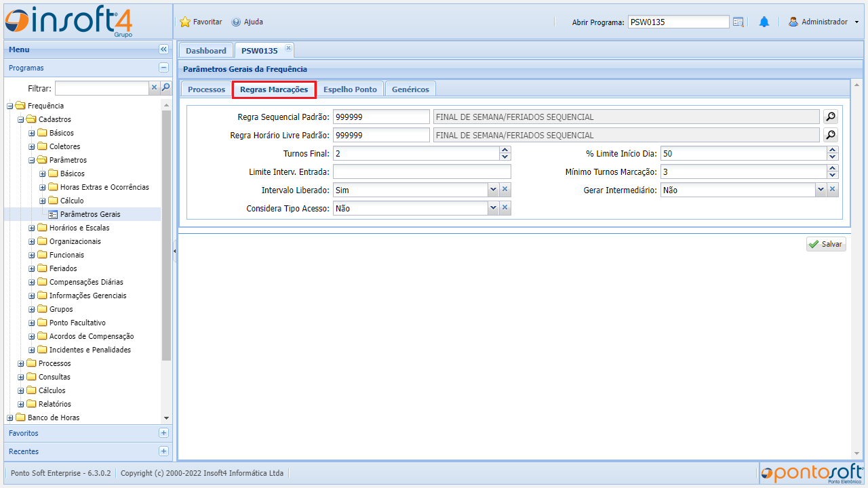Screen dimensions: 868x488
Task: Switch to the Dashboard tab
Action: tap(205, 51)
